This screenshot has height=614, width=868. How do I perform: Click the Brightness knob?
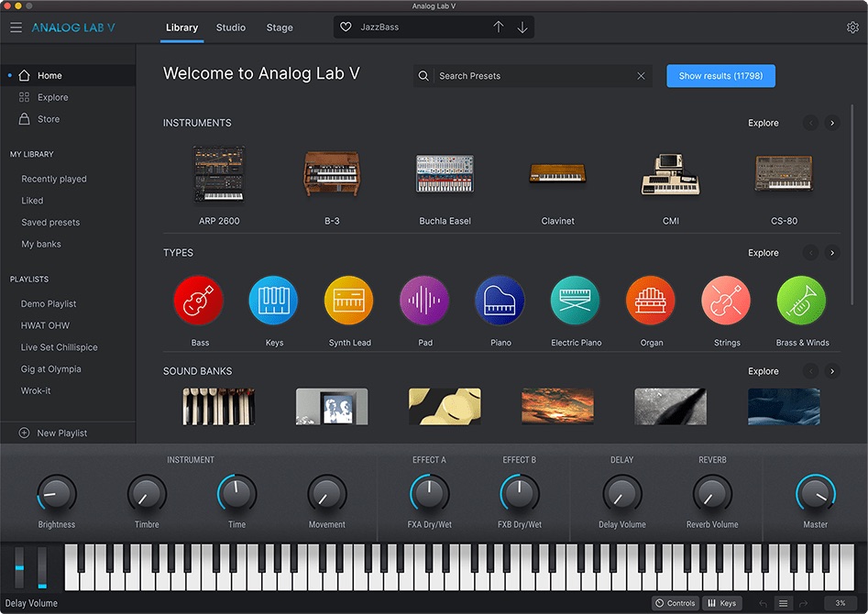(x=57, y=493)
